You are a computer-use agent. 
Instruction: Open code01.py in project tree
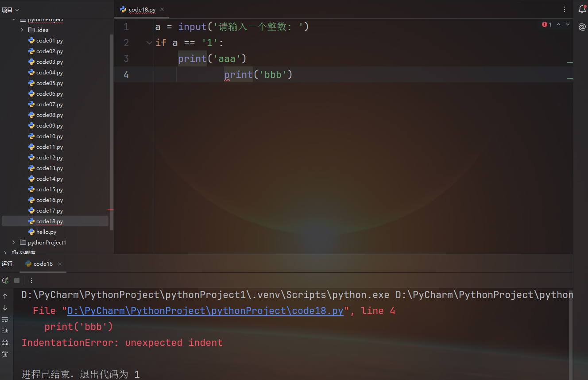point(50,41)
